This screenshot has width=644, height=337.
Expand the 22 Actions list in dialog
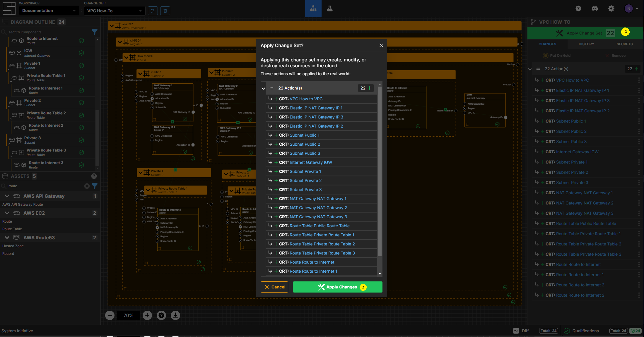pos(264,88)
